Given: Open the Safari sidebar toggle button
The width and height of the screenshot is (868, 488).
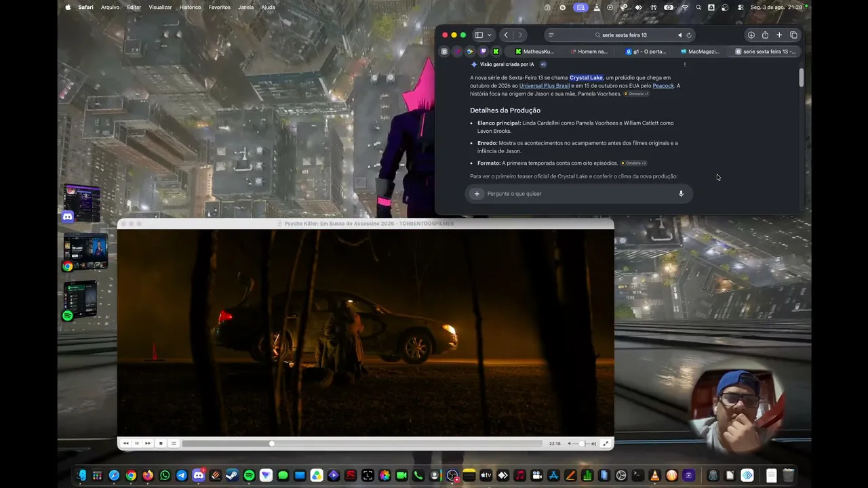Looking at the screenshot, I should (479, 35).
